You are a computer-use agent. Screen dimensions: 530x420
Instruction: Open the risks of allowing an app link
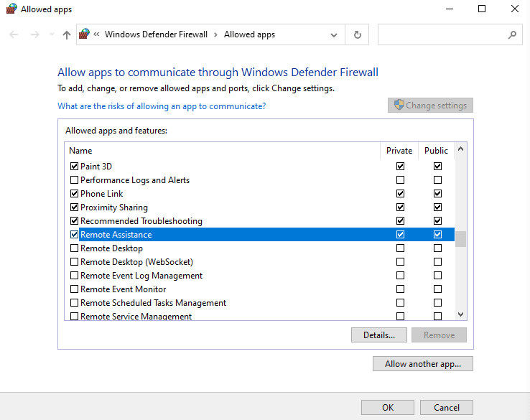(162, 106)
